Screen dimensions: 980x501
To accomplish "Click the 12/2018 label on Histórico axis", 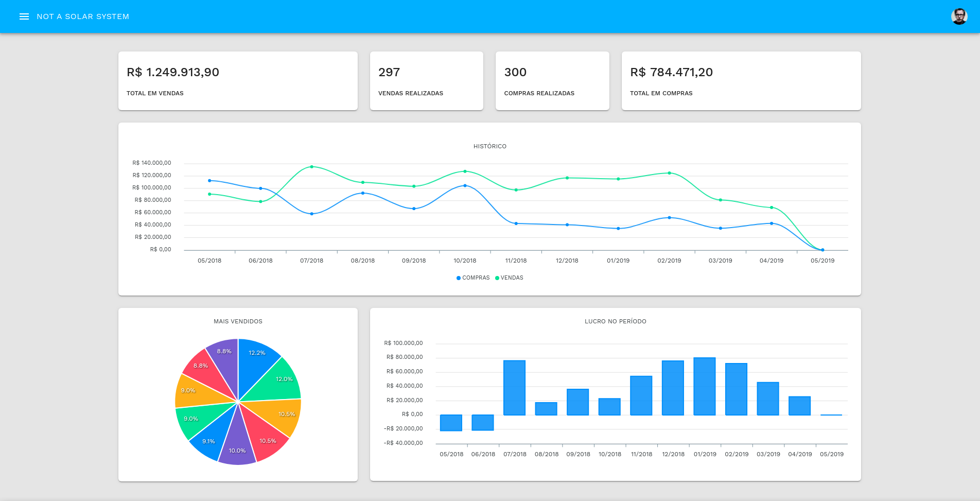I will (567, 261).
